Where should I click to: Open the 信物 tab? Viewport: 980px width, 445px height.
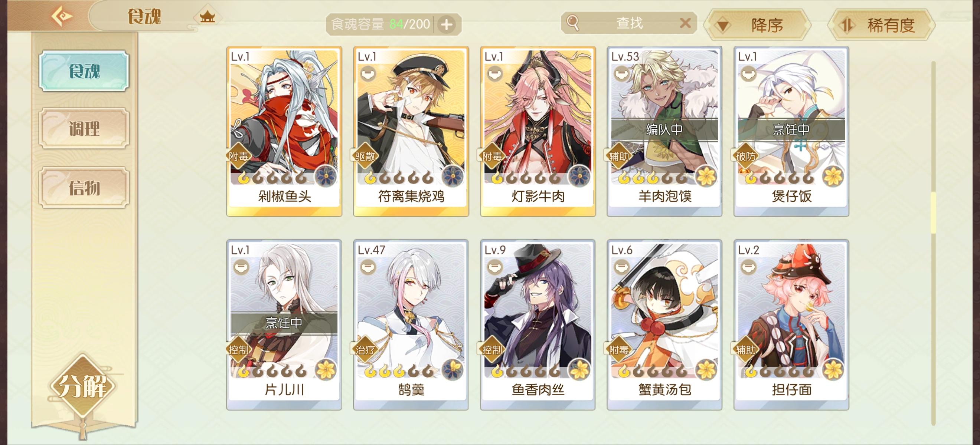click(x=84, y=188)
